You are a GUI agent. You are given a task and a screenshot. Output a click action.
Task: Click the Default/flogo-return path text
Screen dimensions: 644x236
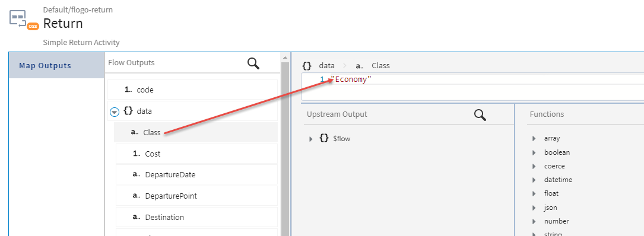point(78,10)
